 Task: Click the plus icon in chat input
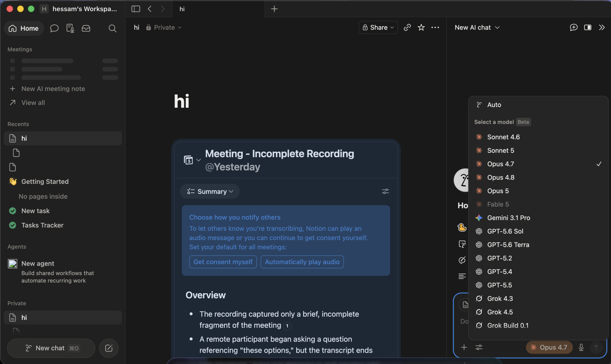464,347
